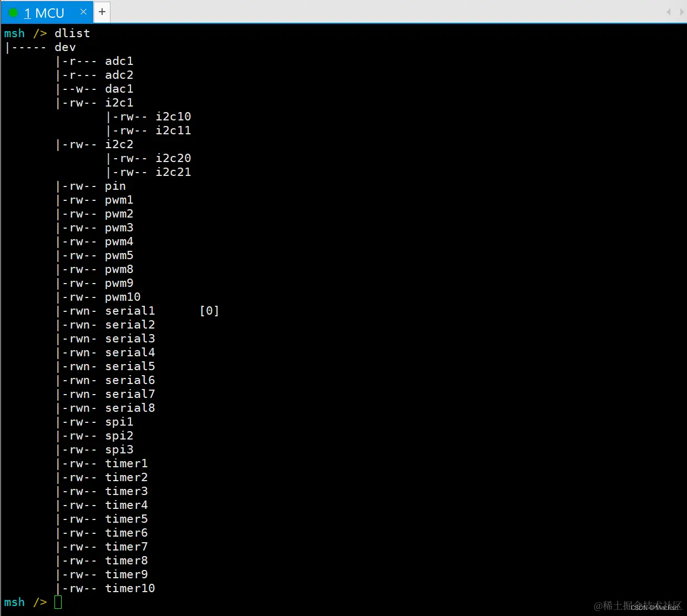Image resolution: width=687 pixels, height=616 pixels.
Task: Select the serial7 entry
Action: 130,394
